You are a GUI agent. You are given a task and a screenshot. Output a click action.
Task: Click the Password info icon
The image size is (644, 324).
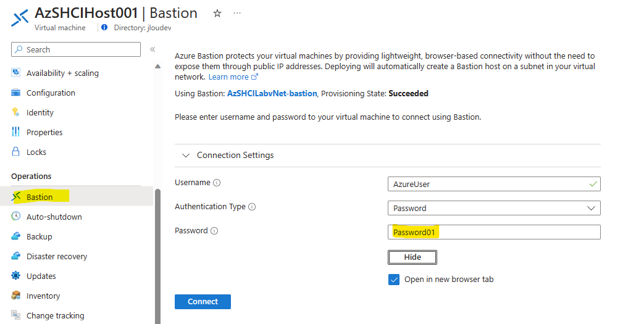coord(214,231)
